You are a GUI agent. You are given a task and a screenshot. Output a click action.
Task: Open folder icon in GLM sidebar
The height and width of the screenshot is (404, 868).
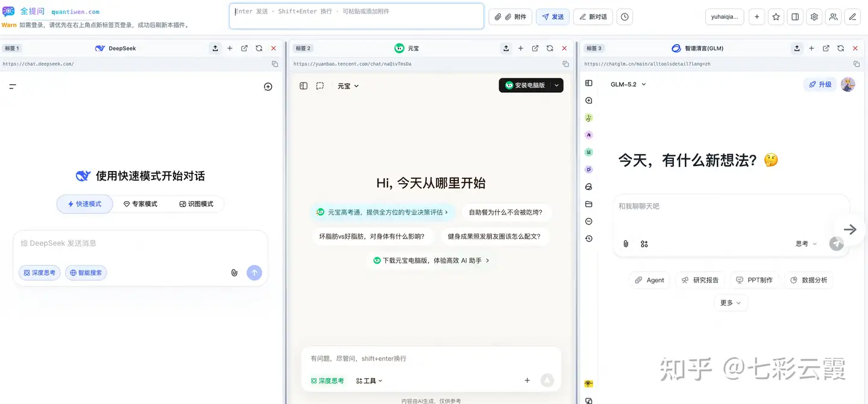(x=589, y=204)
